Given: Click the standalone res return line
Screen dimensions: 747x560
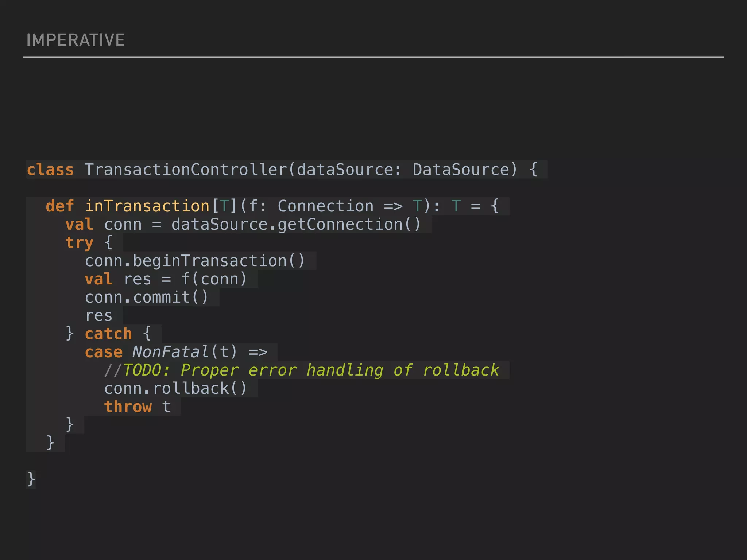Looking at the screenshot, I should coord(98,315).
